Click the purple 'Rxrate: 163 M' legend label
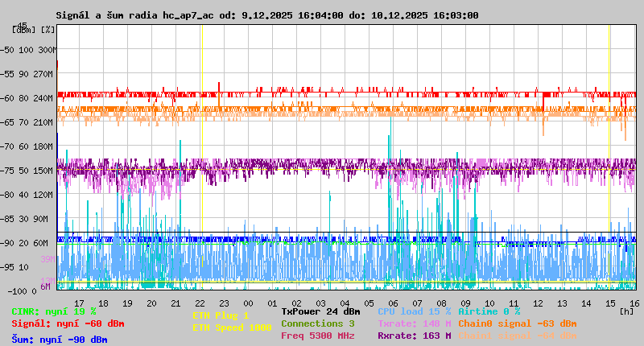The width and height of the screenshot is (644, 346). (414, 336)
